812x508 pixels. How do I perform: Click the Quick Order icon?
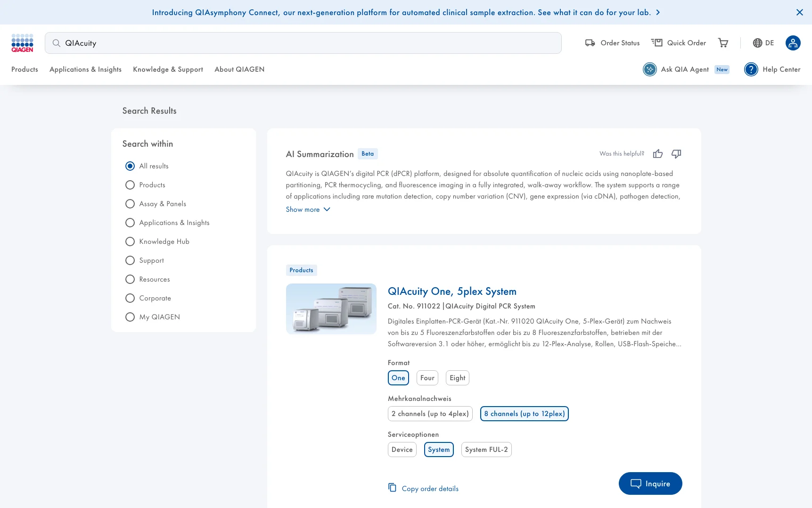pyautogui.click(x=656, y=43)
